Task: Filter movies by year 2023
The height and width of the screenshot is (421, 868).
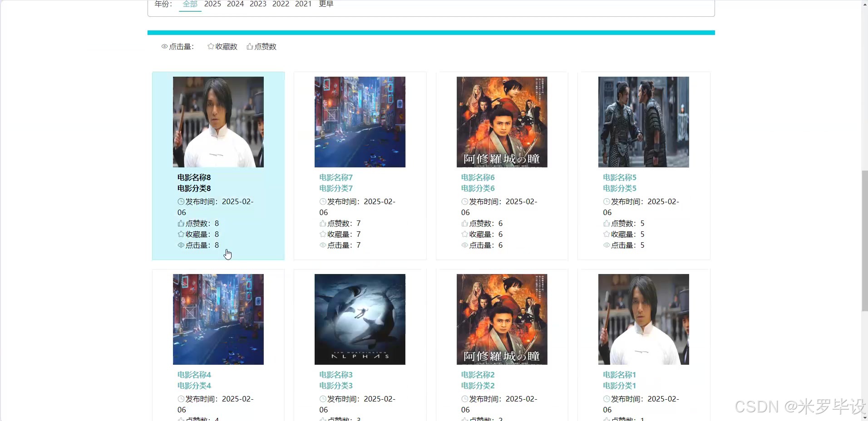Action: tap(258, 4)
